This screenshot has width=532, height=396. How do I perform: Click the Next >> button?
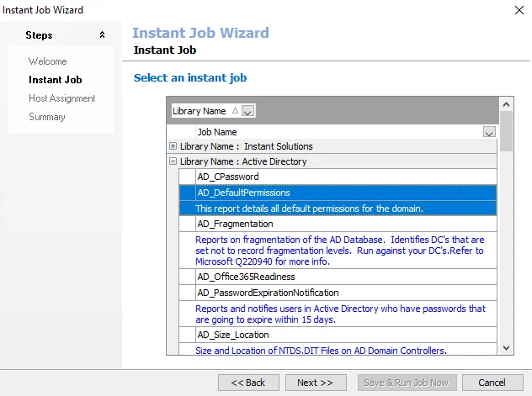[x=316, y=383]
